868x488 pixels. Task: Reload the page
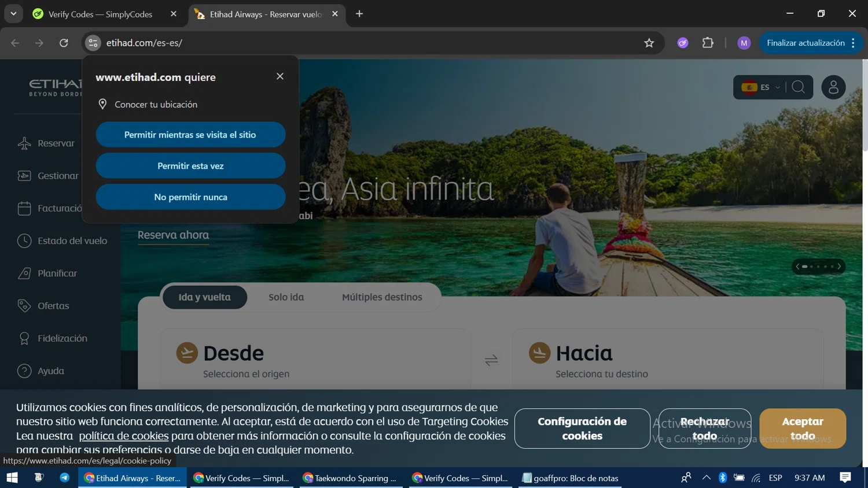pyautogui.click(x=64, y=43)
